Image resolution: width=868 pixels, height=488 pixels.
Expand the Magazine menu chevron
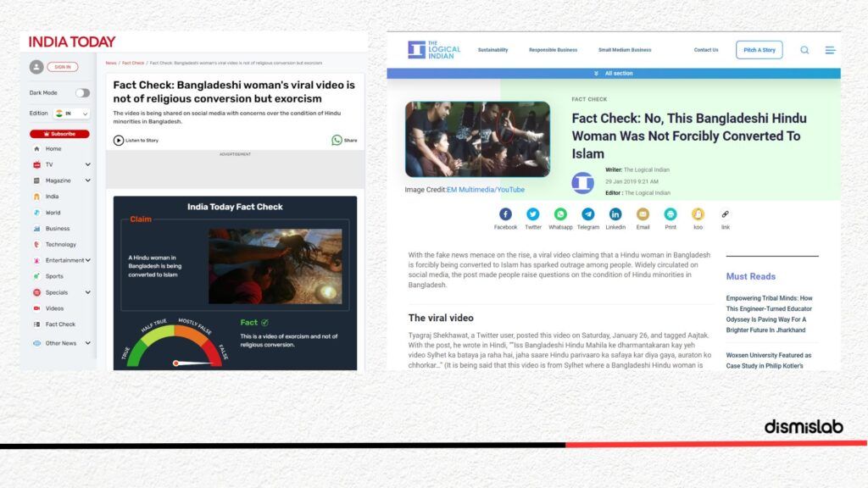(x=87, y=181)
